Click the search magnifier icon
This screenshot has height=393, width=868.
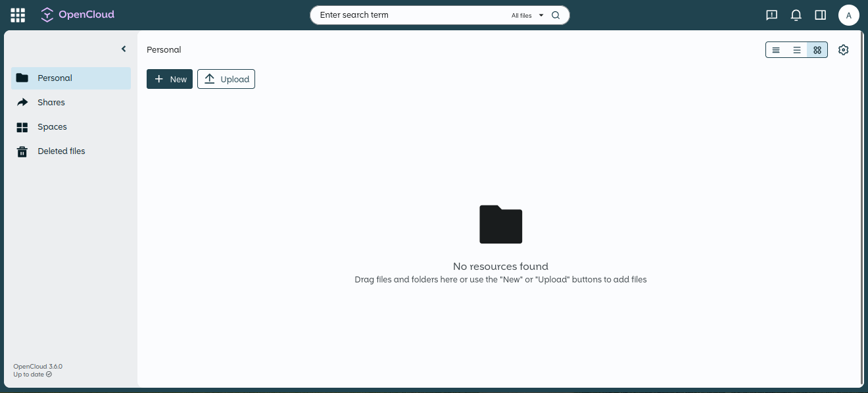tap(556, 14)
